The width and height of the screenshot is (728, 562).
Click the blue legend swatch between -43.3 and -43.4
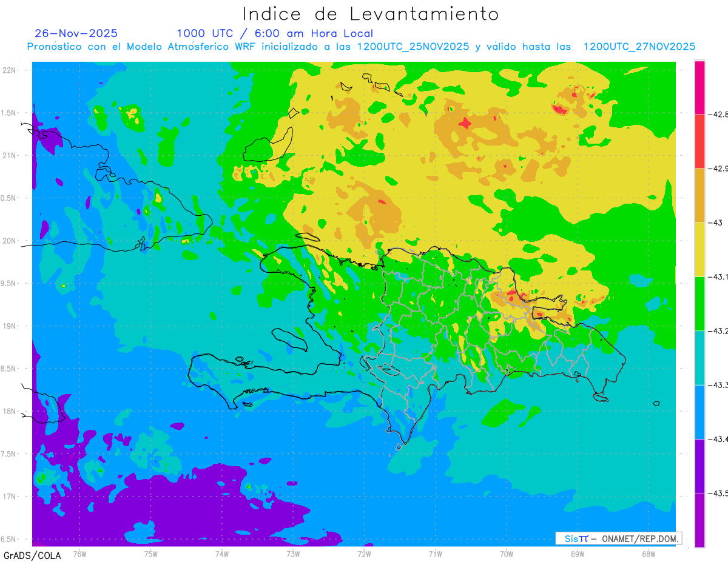click(699, 412)
